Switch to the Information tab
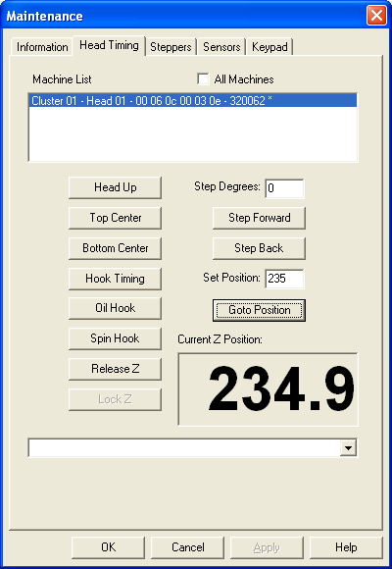 [x=42, y=47]
